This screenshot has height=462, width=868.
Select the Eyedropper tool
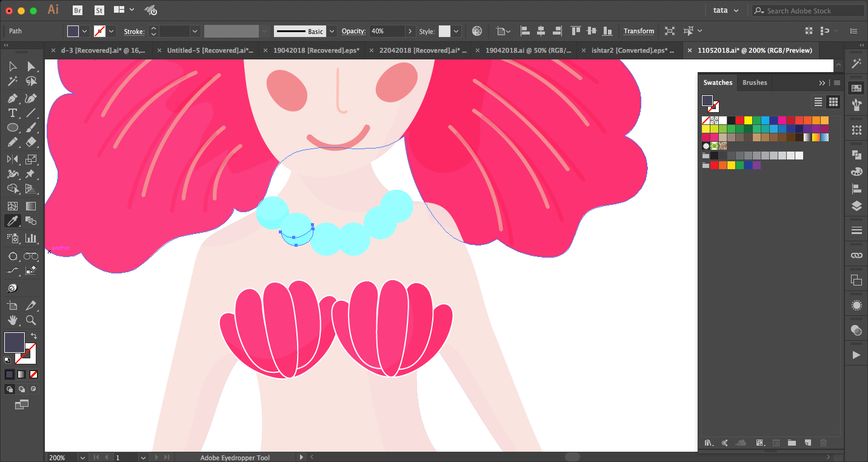click(x=12, y=221)
